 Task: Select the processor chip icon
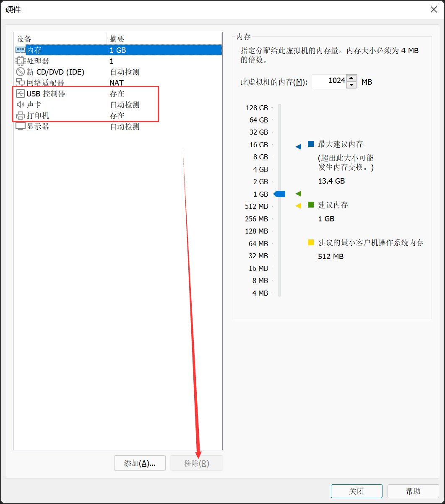point(20,61)
